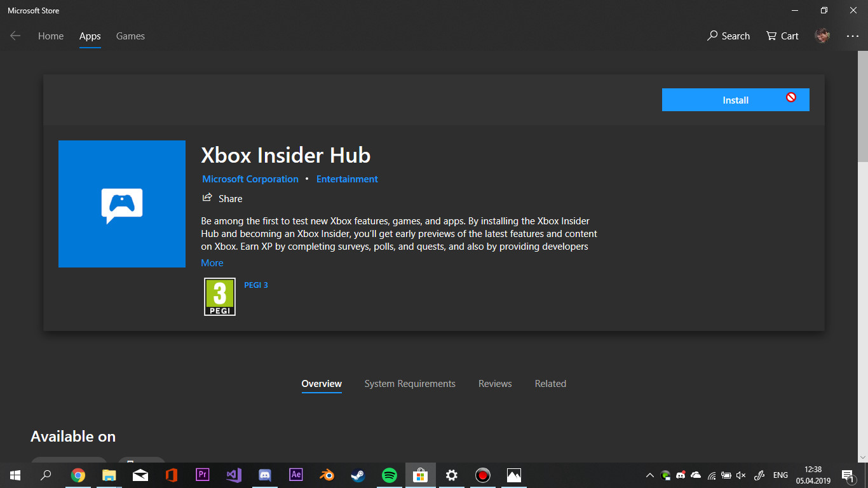This screenshot has height=488, width=868.
Task: Open Visual Studio from the taskbar
Action: (x=234, y=475)
